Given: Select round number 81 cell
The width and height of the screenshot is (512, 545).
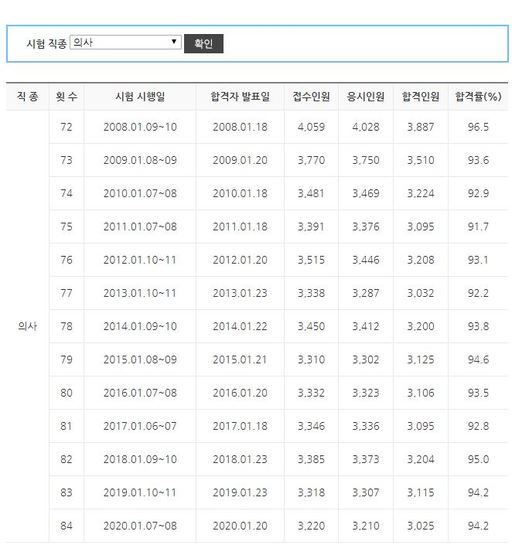Looking at the screenshot, I should click(66, 426).
